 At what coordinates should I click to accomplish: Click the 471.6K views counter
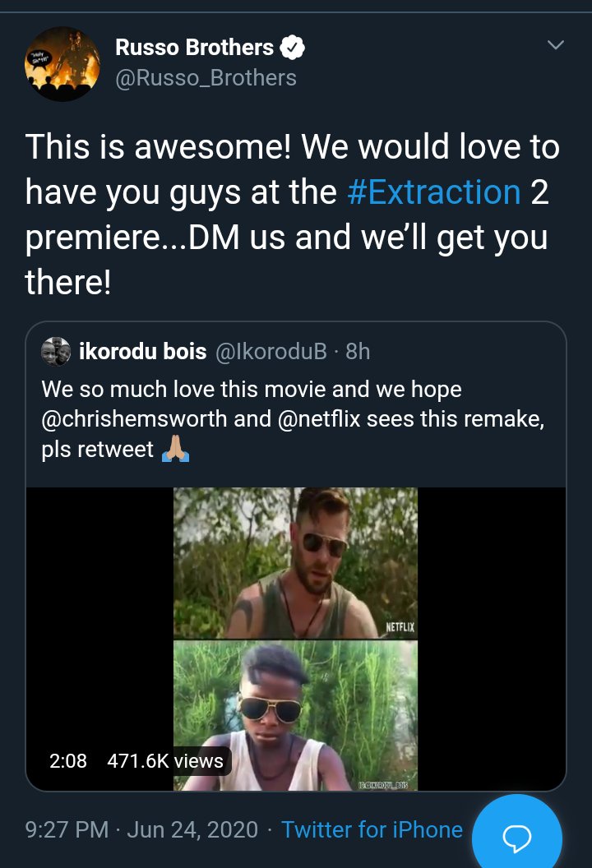[165, 761]
